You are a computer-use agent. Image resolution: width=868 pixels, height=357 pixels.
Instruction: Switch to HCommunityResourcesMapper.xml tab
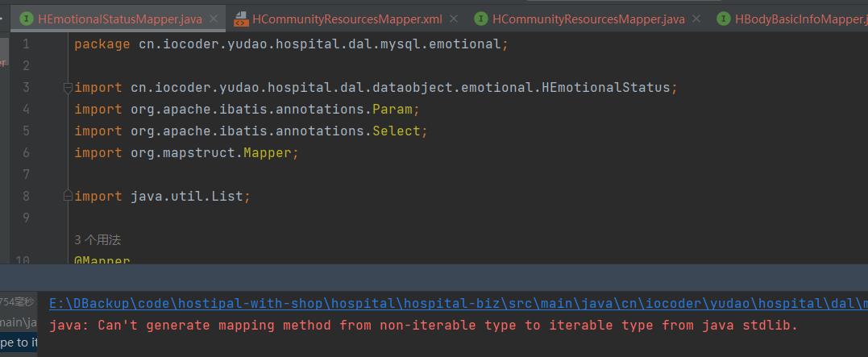(x=347, y=19)
